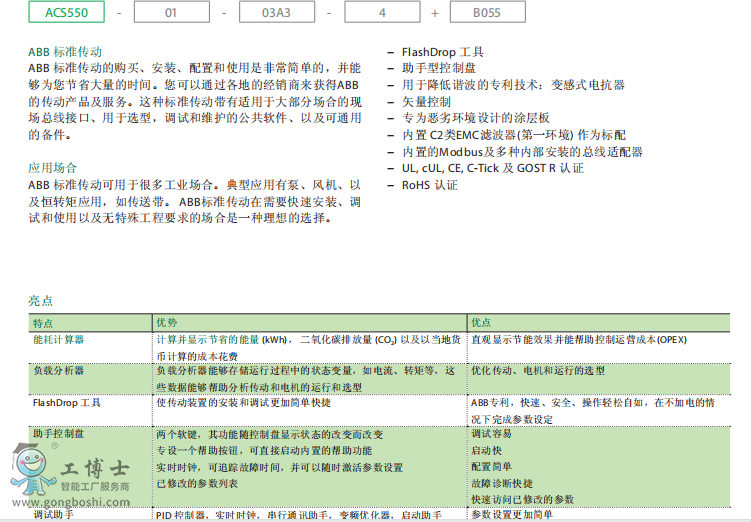
Task: Click the RoHS 认证 bullet item
Action: (430, 185)
